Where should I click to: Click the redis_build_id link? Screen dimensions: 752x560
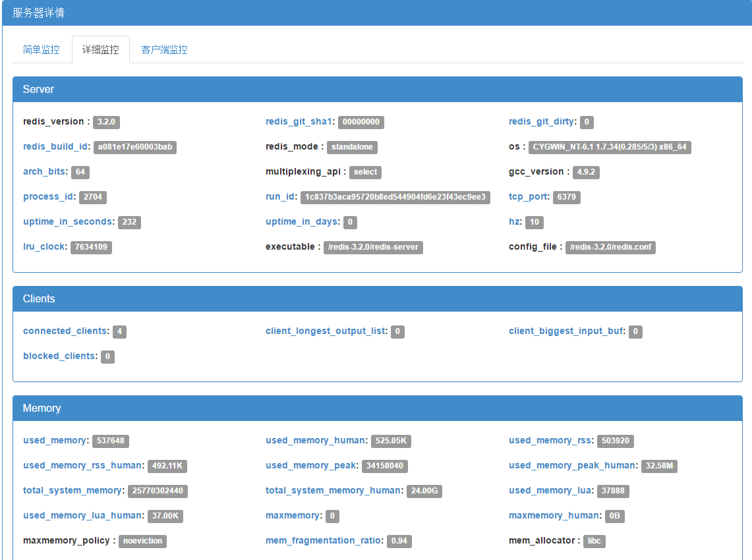pos(55,146)
